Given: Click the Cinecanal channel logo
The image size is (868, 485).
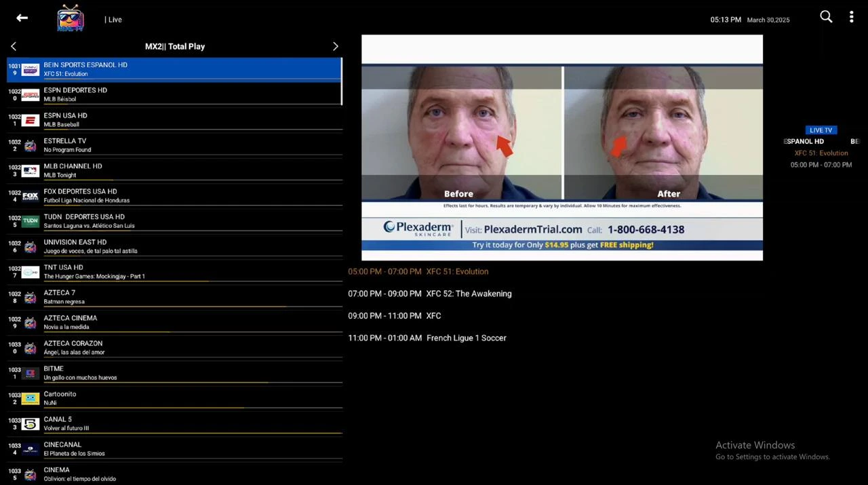Looking at the screenshot, I should tap(31, 449).
